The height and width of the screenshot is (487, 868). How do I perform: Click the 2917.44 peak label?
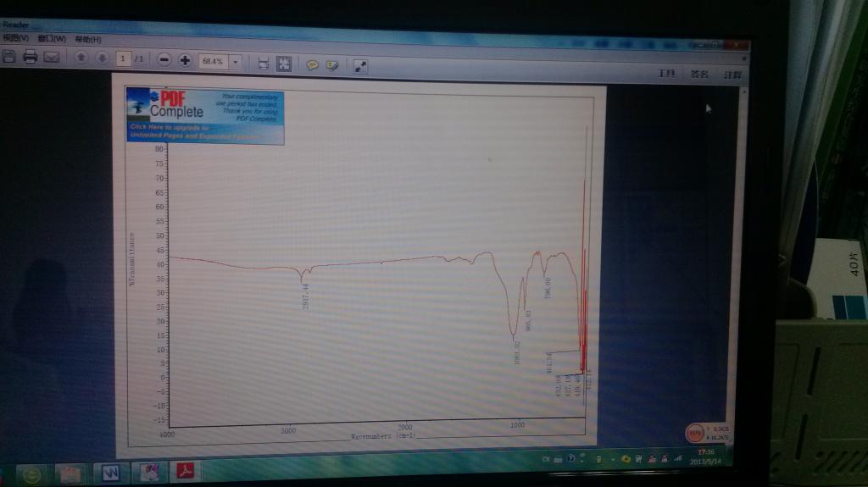[306, 296]
